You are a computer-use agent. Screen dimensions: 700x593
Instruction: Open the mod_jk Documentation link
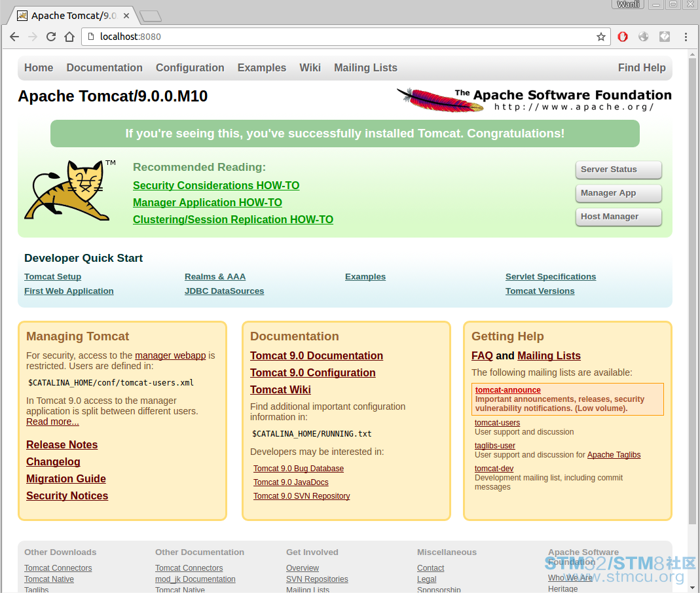tap(195, 579)
